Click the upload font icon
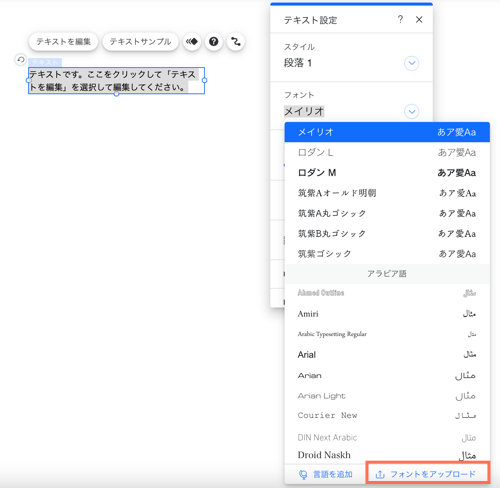 coord(380,474)
